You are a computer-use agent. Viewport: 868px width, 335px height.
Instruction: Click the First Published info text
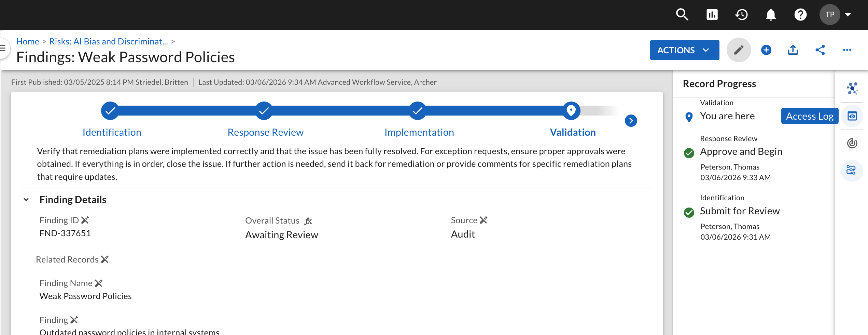100,82
